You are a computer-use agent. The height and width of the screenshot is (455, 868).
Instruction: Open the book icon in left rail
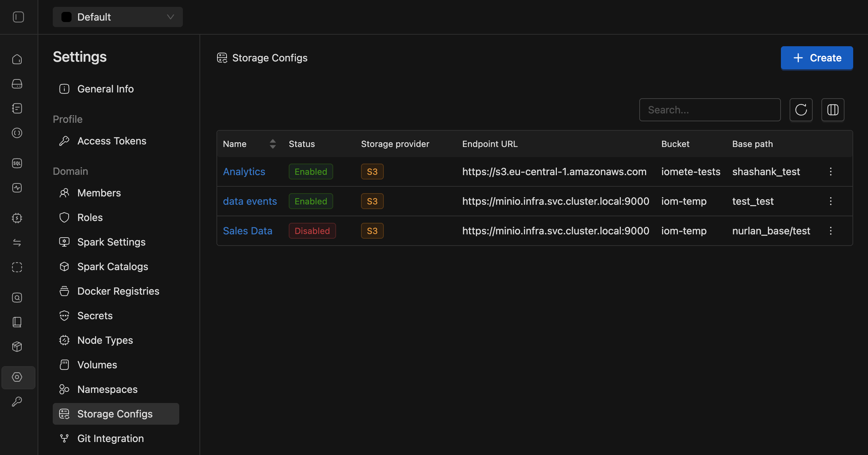(17, 322)
